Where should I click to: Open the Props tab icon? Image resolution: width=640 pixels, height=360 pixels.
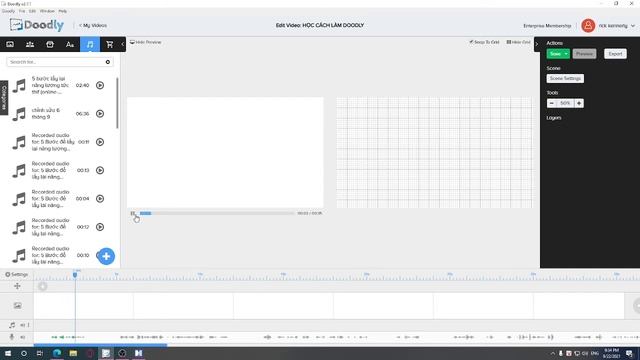(x=50, y=44)
